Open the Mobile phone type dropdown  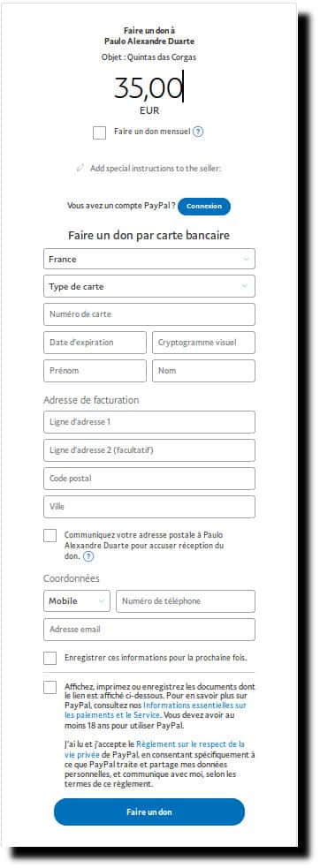click(77, 600)
